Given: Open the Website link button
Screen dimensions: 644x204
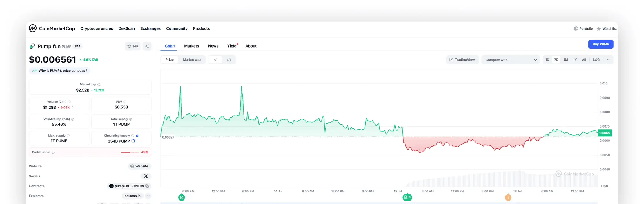Looking at the screenshot, I should click(x=139, y=166).
